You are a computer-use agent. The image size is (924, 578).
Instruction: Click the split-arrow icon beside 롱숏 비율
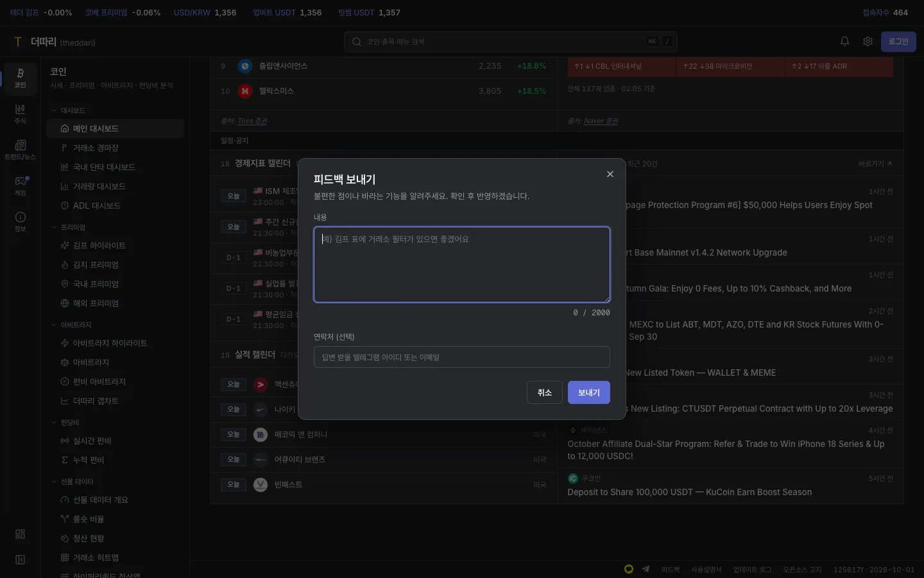pos(65,519)
